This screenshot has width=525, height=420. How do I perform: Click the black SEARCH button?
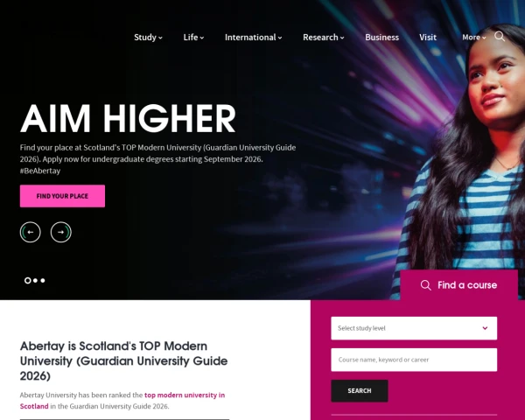[360, 391]
